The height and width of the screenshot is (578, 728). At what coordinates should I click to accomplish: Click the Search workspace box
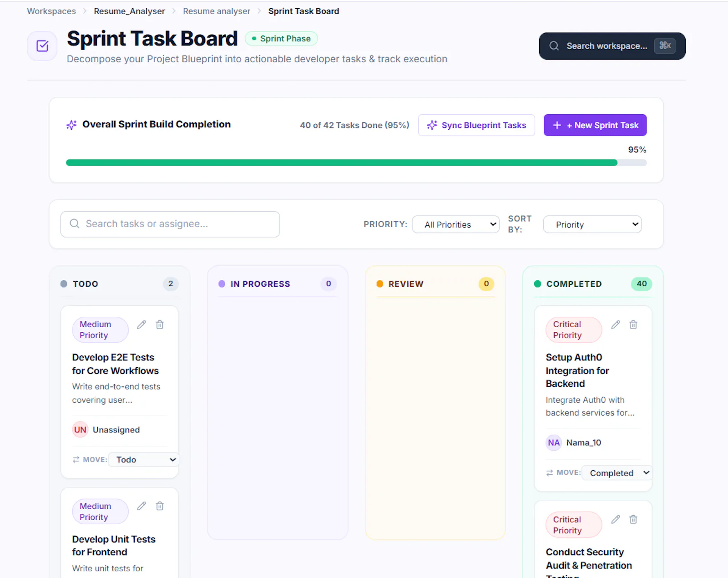[x=612, y=46]
